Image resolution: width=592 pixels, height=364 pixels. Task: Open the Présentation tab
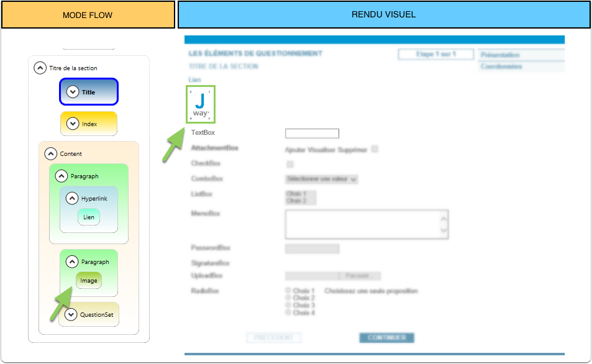[521, 55]
